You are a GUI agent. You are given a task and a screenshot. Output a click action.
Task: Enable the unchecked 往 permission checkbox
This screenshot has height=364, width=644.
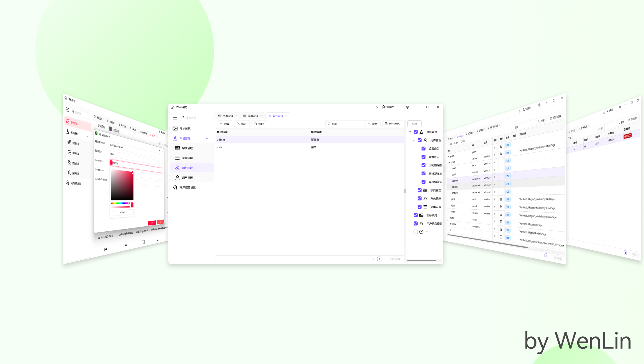[415, 232]
